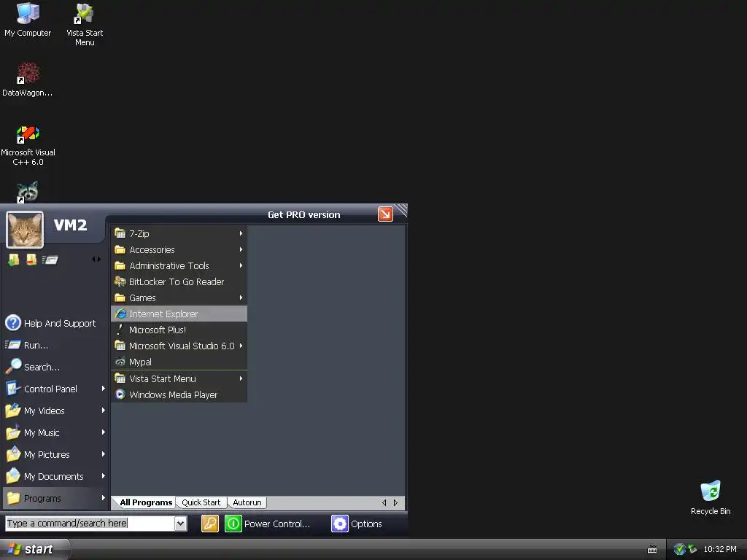This screenshot has height=560, width=747.
Task: Open the Run... dialog
Action: tap(55, 345)
